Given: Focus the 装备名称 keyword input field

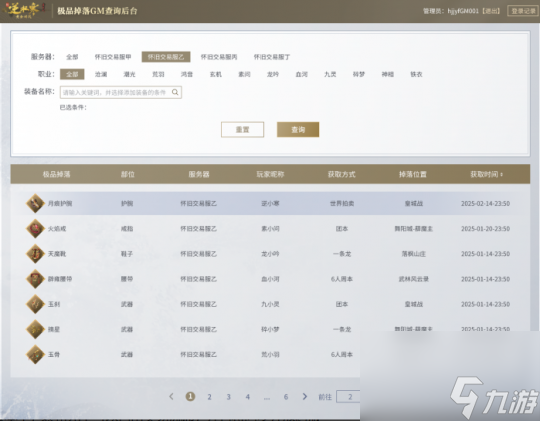Looking at the screenshot, I should click(121, 92).
